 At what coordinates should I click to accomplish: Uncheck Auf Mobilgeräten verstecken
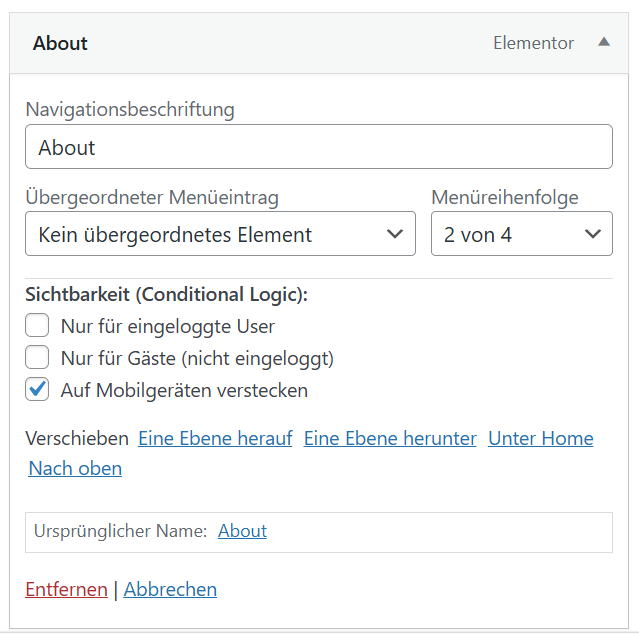pos(37,390)
